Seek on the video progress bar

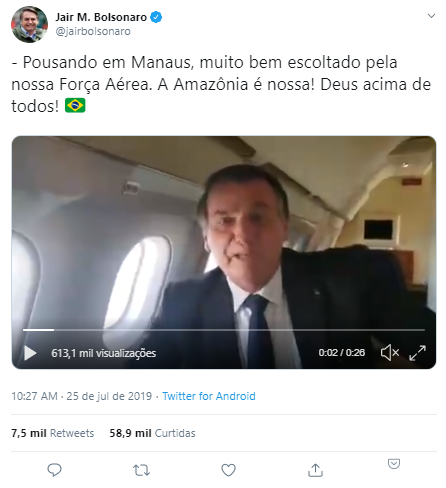pyautogui.click(x=224, y=330)
